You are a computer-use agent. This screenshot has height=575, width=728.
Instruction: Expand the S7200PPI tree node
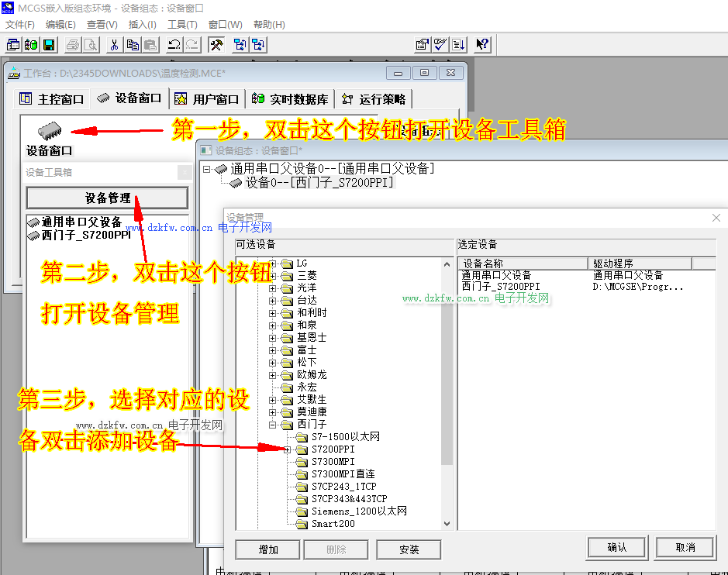point(287,449)
